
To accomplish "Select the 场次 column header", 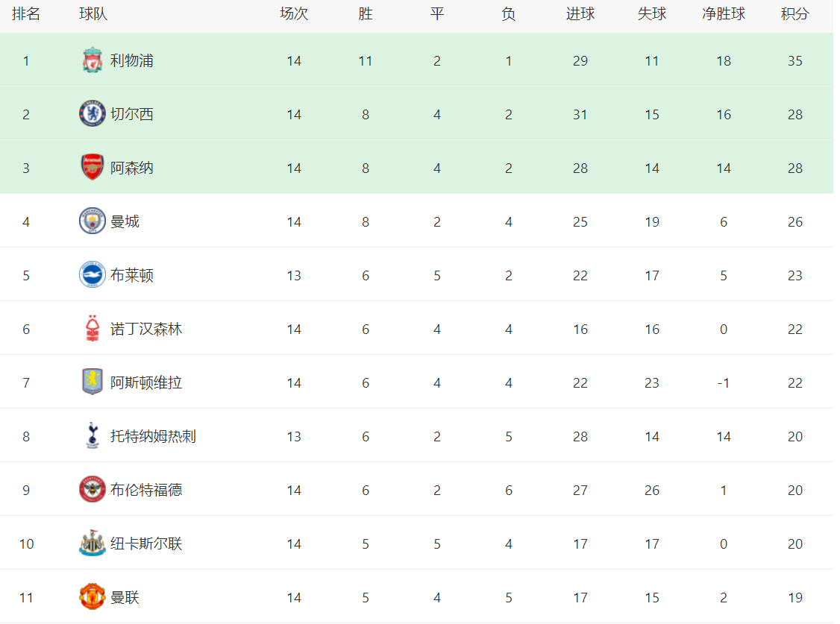I will [294, 14].
